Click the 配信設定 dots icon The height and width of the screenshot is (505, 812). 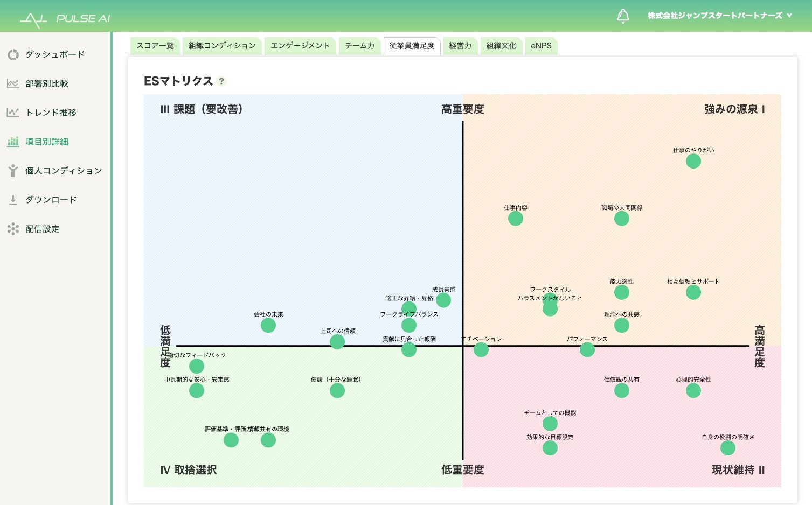[x=13, y=229]
